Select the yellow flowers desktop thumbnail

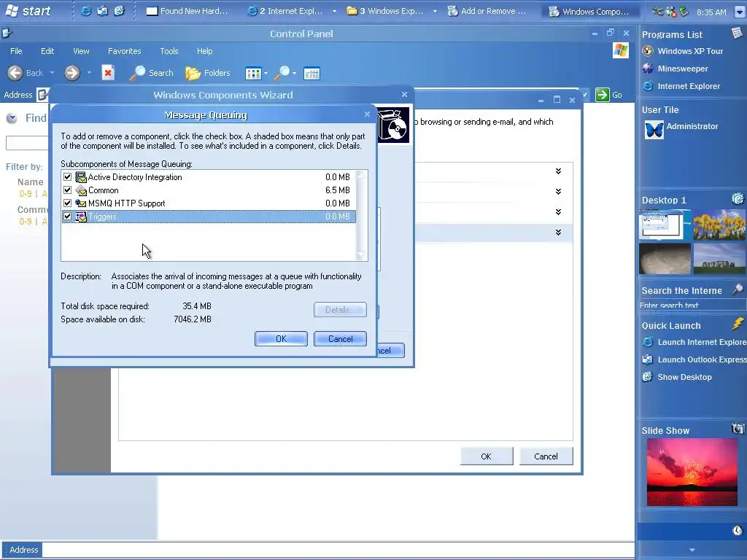click(x=719, y=225)
